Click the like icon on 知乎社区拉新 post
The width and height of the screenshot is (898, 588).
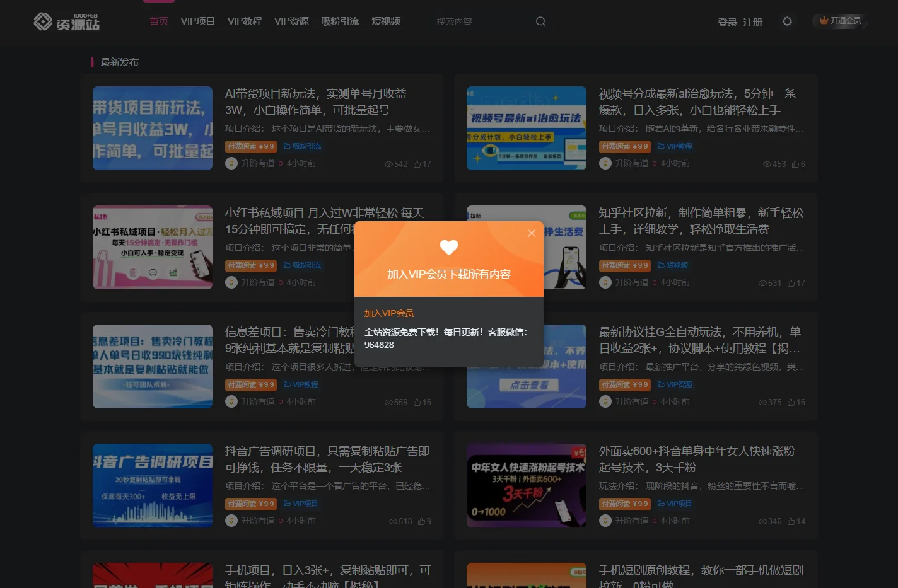click(x=791, y=283)
